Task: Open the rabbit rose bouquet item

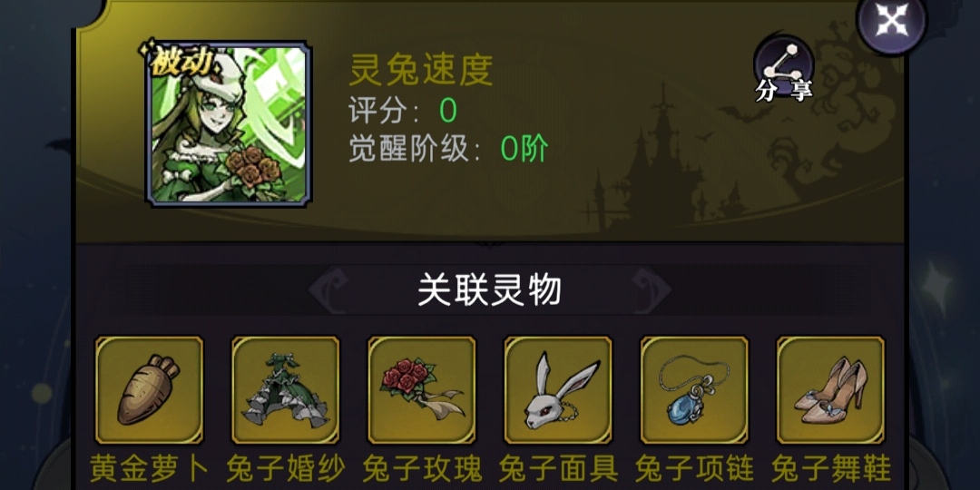Action: [422, 390]
